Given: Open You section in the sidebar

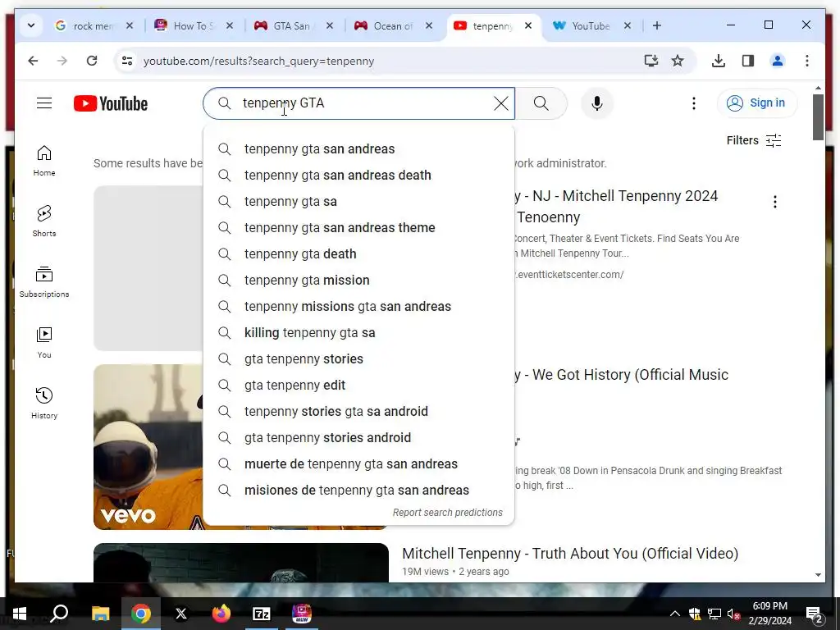Looking at the screenshot, I should (44, 343).
